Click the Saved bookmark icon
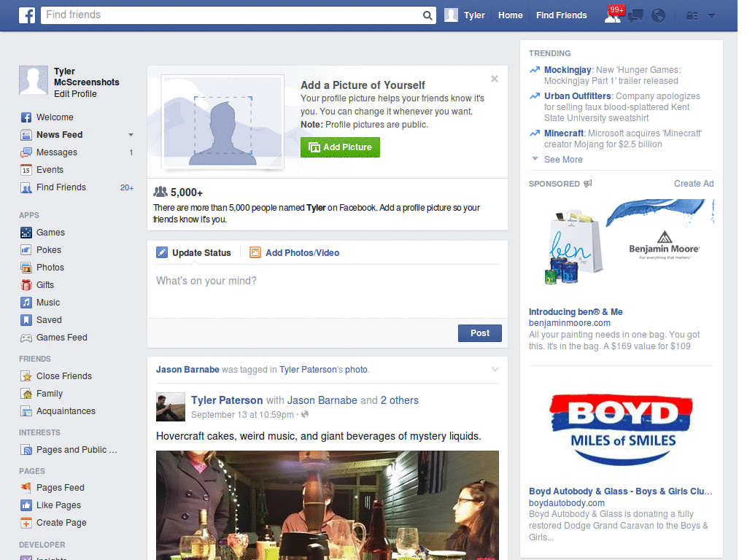The height and width of the screenshot is (560, 747). 26,320
